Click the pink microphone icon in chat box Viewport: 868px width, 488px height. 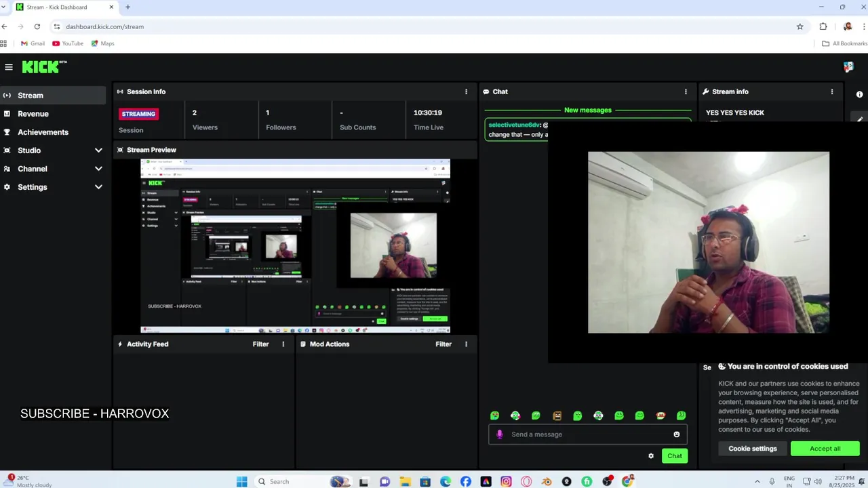500,434
